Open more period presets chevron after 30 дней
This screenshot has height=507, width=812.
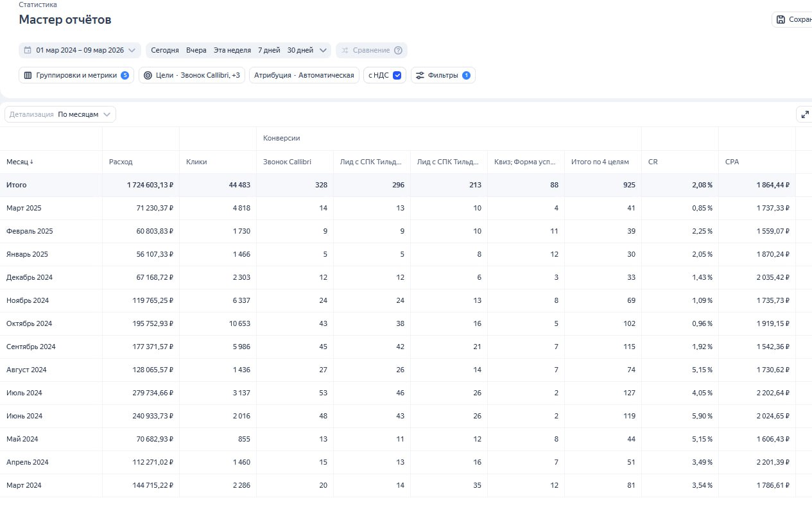pyautogui.click(x=323, y=50)
